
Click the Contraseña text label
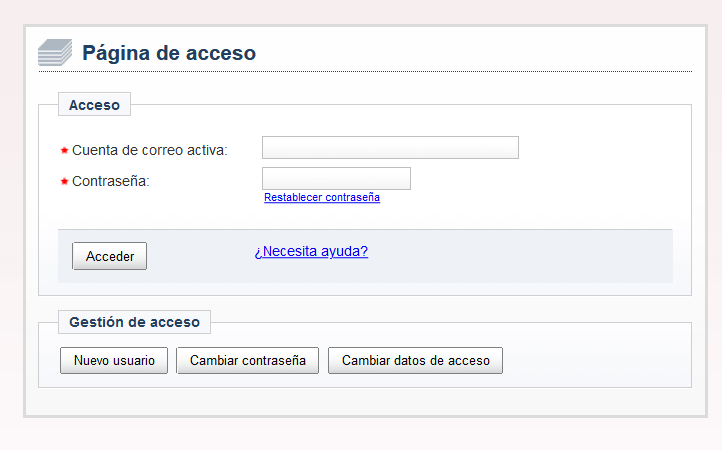111,181
